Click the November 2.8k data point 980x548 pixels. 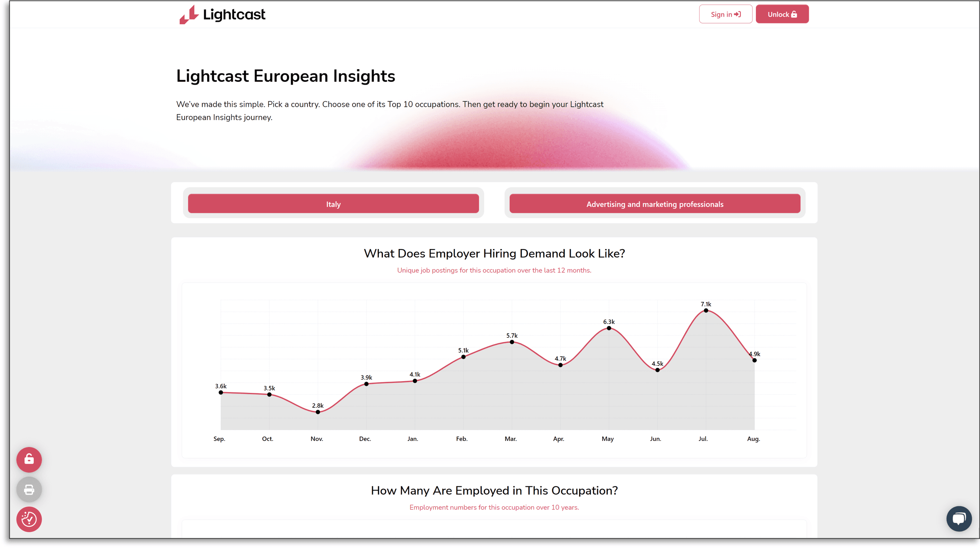tap(317, 412)
